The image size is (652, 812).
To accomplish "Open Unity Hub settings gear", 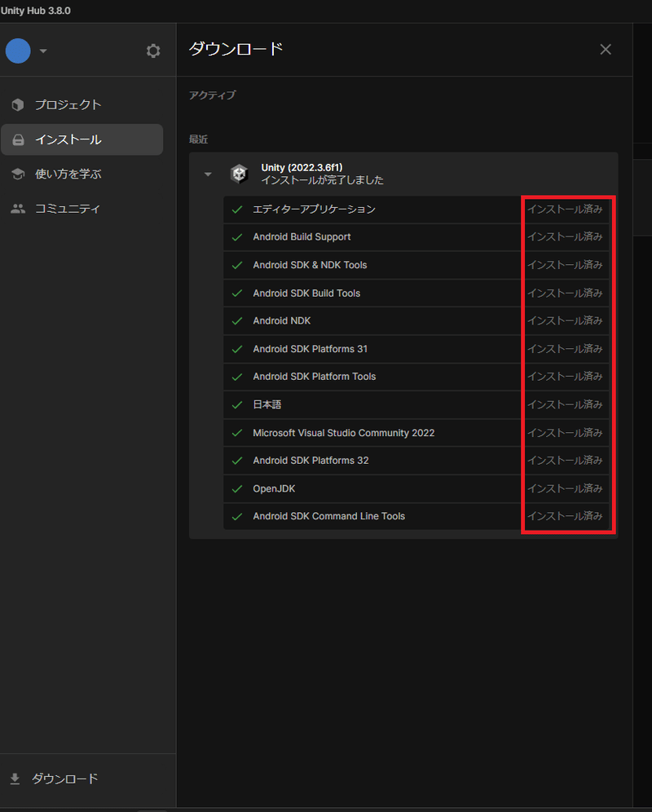I will click(x=153, y=51).
